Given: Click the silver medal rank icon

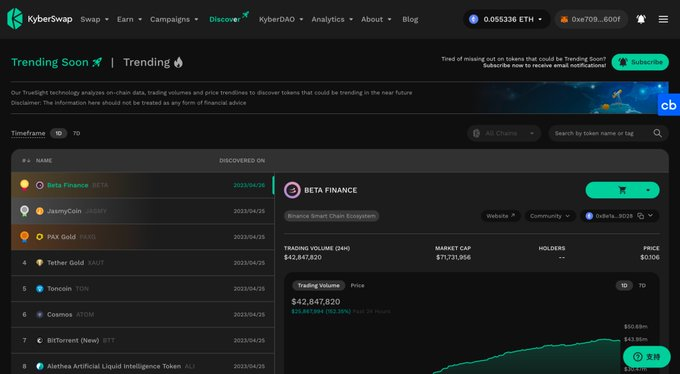Looking at the screenshot, I should coord(24,211).
